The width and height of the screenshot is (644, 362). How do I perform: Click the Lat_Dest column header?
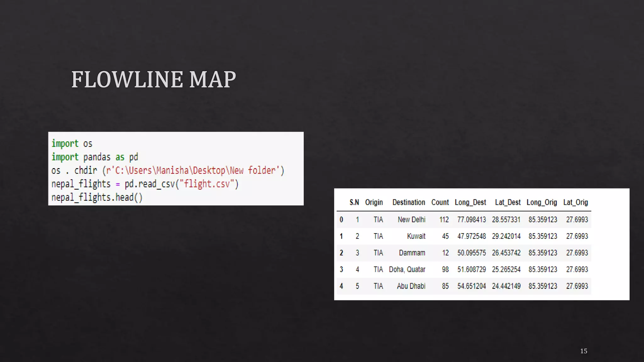point(508,202)
